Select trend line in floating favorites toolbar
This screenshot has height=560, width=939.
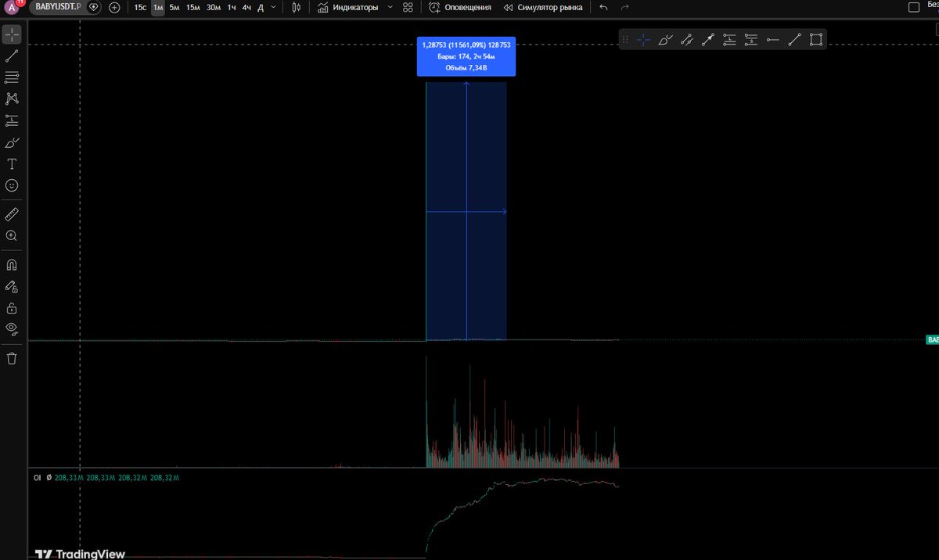point(794,39)
